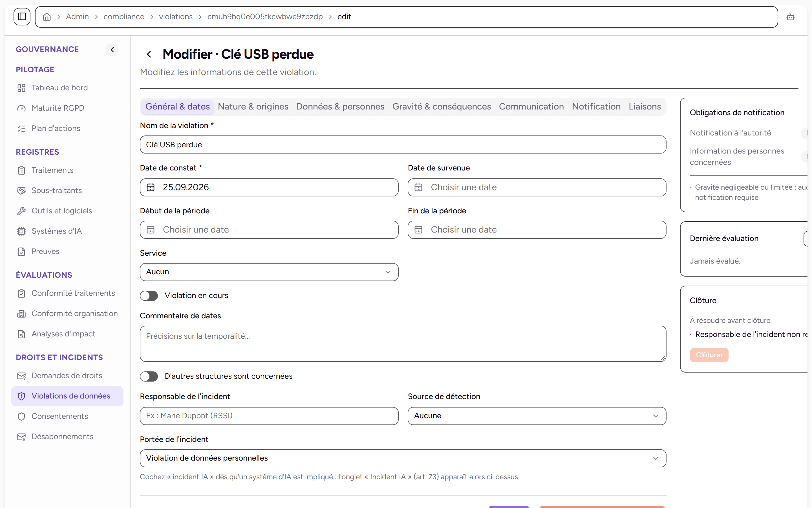Collapse the Gouvernance sidebar chevron
The image size is (812, 508).
[x=112, y=50]
